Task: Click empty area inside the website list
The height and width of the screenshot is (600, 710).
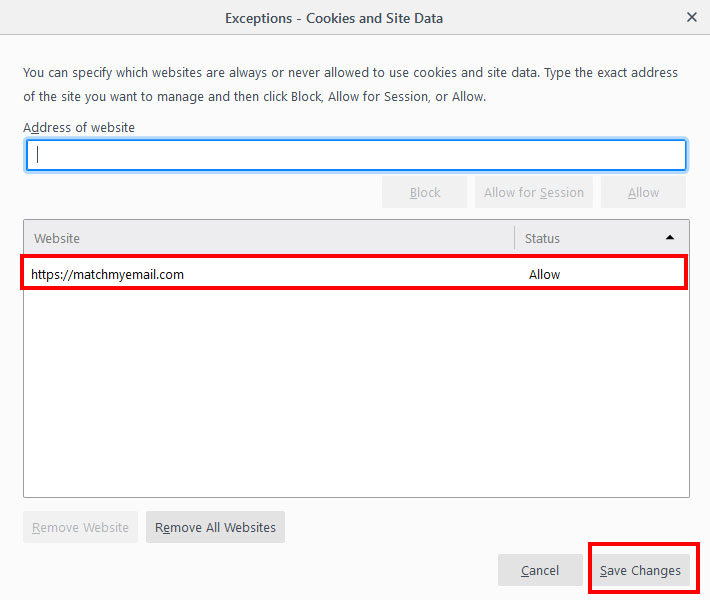Action: [355, 400]
